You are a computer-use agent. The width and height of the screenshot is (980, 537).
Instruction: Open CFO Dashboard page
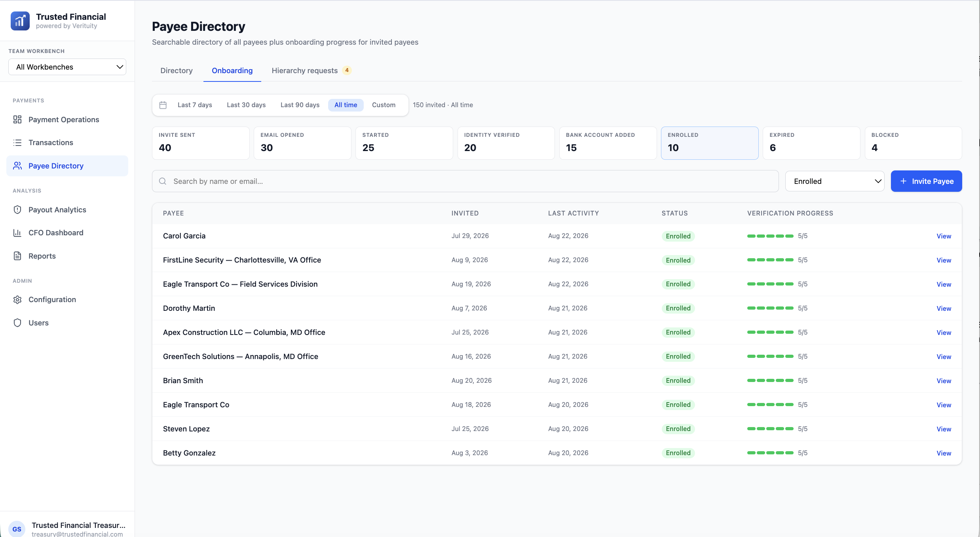click(67, 233)
